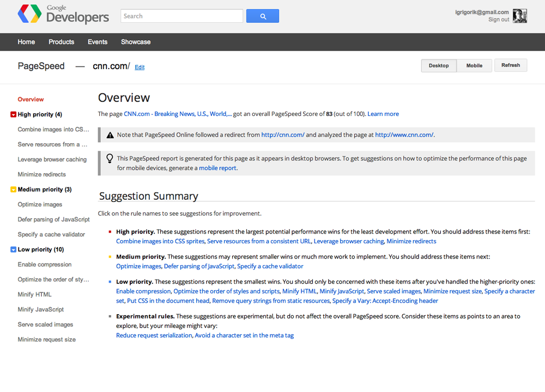Viewport: 545px width, 392px height.
Task: Open Leverage browser caching summary link
Action: [349, 241]
